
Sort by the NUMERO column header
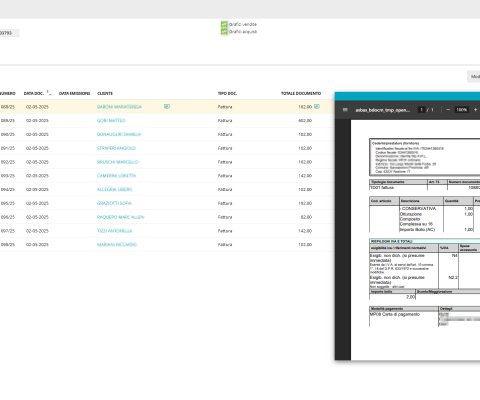click(x=8, y=93)
